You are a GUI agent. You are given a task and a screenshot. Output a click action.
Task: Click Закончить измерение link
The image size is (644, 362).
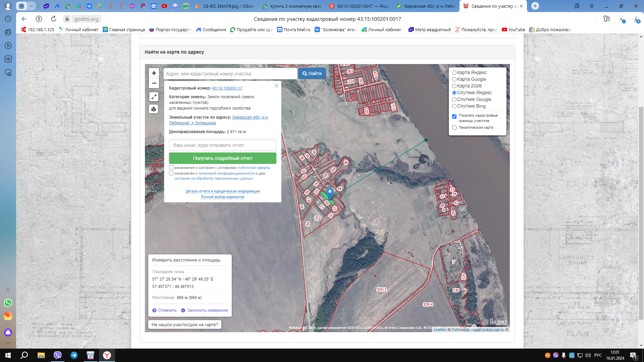[207, 310]
